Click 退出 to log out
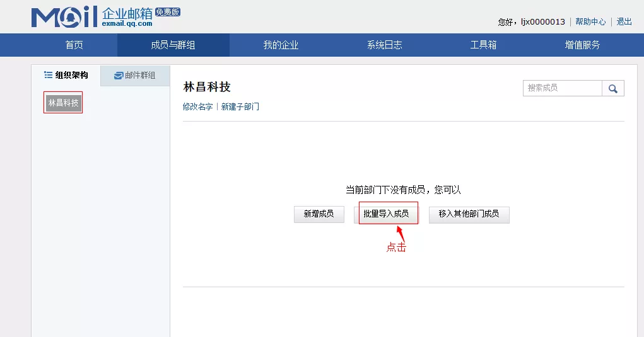644x337 pixels. click(624, 21)
